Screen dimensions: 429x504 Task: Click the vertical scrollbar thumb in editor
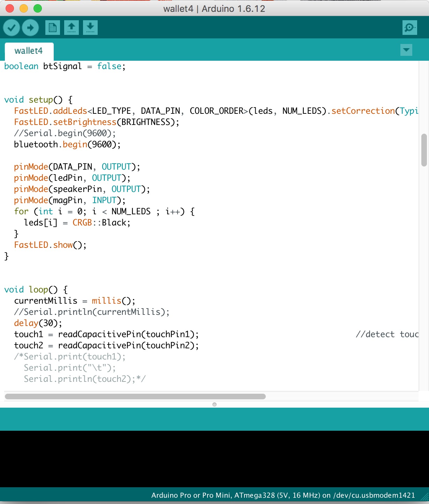pos(424,150)
